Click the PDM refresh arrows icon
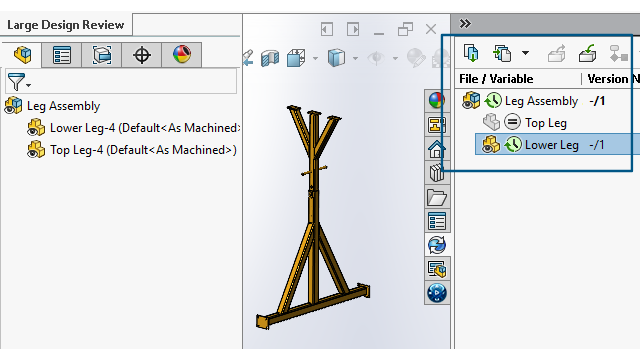 437,245
